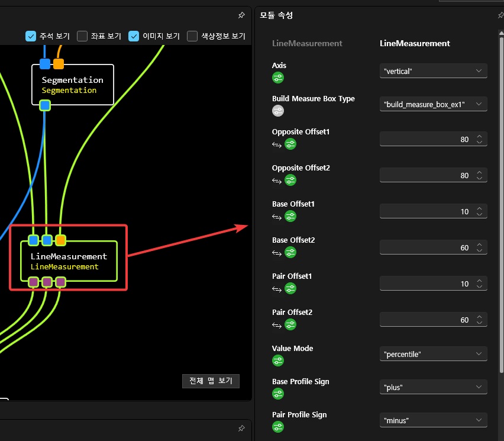Image resolution: width=504 pixels, height=441 pixels.
Task: Click the Pair Offset2 value field
Action: [x=426, y=320]
